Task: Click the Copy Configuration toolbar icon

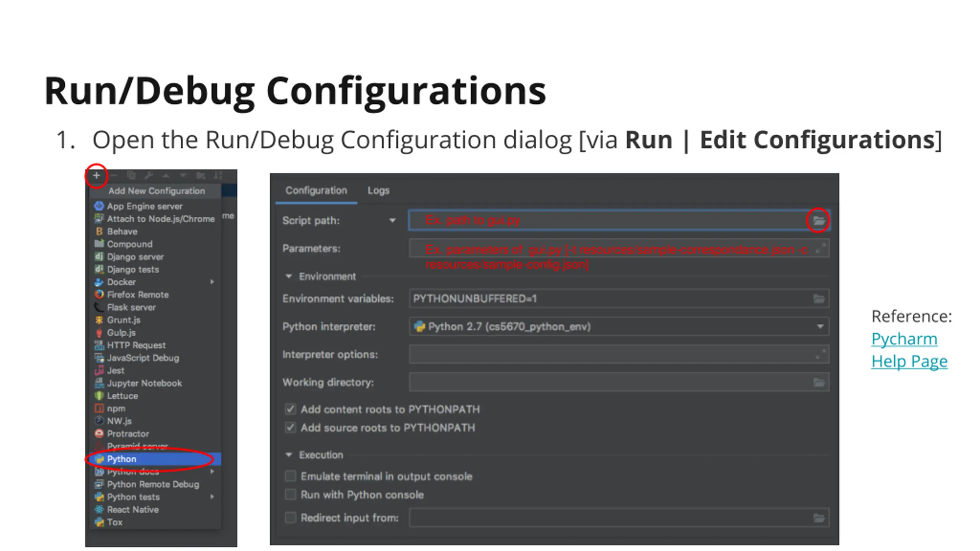Action: tap(131, 176)
